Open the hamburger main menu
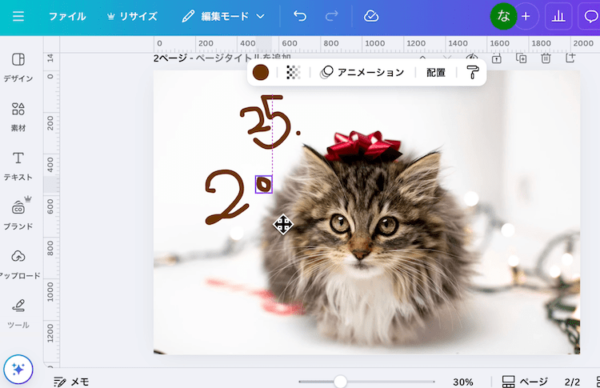600x388 pixels. point(18,16)
